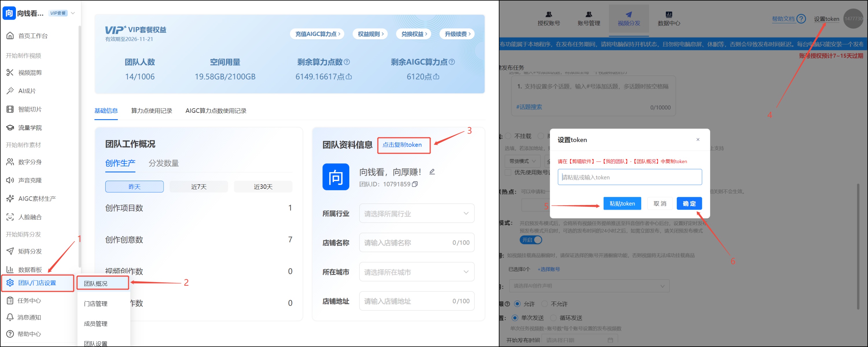The height and width of the screenshot is (347, 868).
Task: Click info icon beside 剩余AIGC算力点
Action: tap(452, 62)
